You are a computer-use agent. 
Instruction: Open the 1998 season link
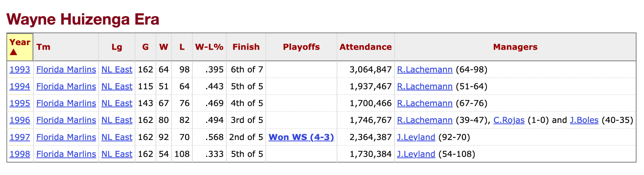point(20,154)
